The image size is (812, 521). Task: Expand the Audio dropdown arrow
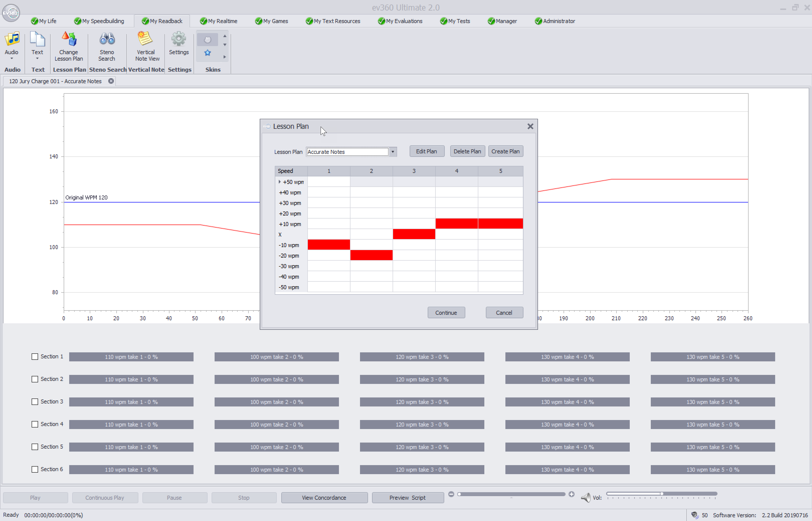[12, 59]
